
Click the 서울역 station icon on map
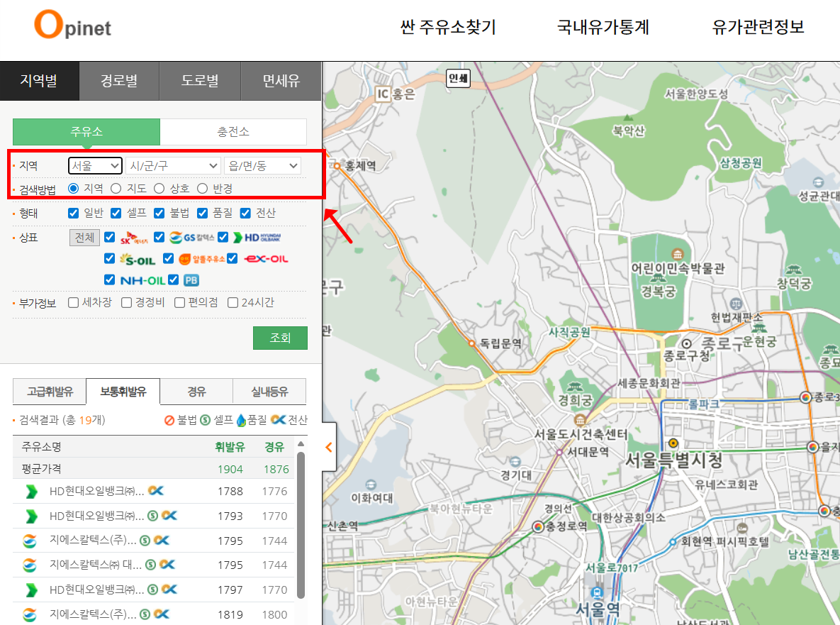coord(597,592)
